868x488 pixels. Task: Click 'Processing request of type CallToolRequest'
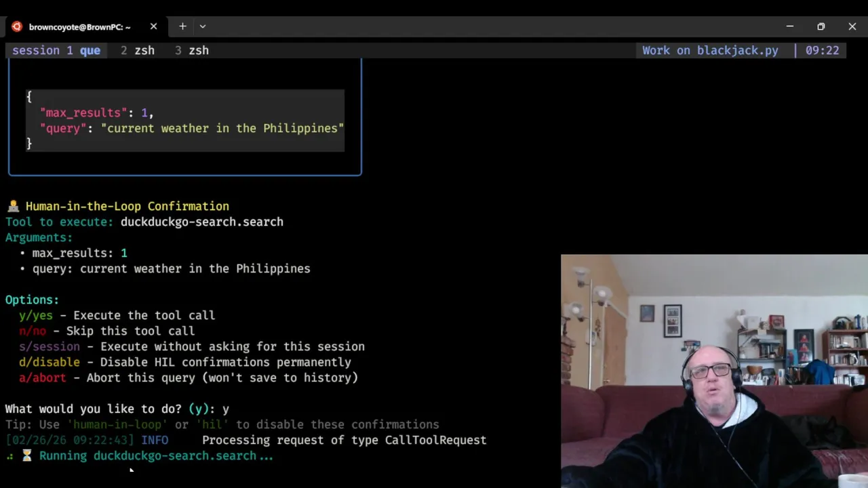click(344, 440)
